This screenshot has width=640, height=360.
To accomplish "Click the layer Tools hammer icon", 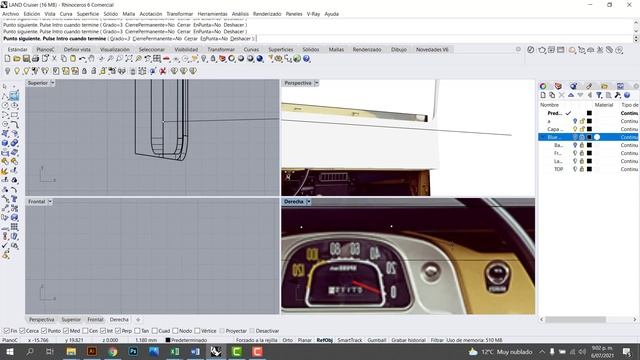I will tap(618, 95).
